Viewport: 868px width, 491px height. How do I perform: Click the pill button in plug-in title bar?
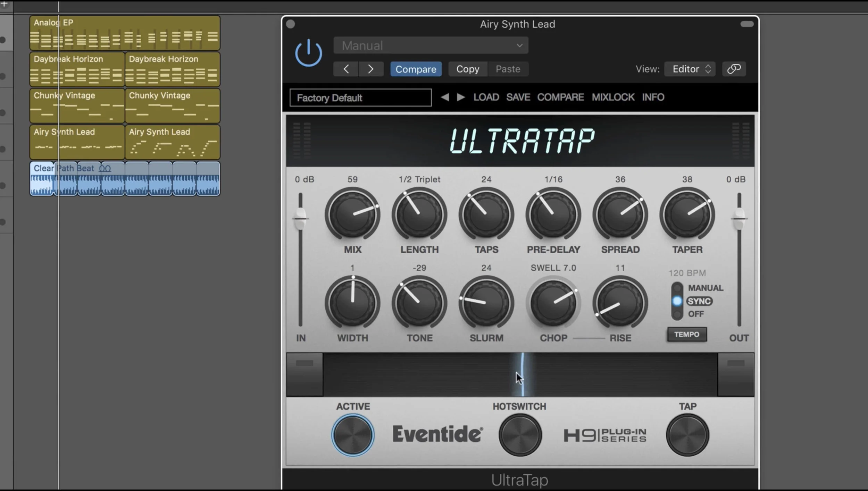click(x=747, y=24)
